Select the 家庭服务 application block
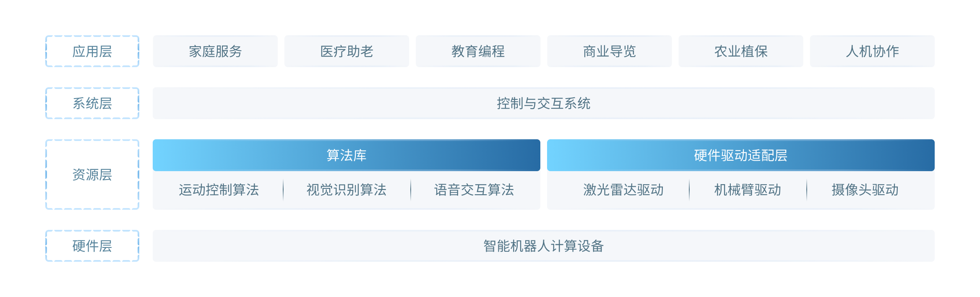The width and height of the screenshot is (980, 297). pyautogui.click(x=215, y=51)
